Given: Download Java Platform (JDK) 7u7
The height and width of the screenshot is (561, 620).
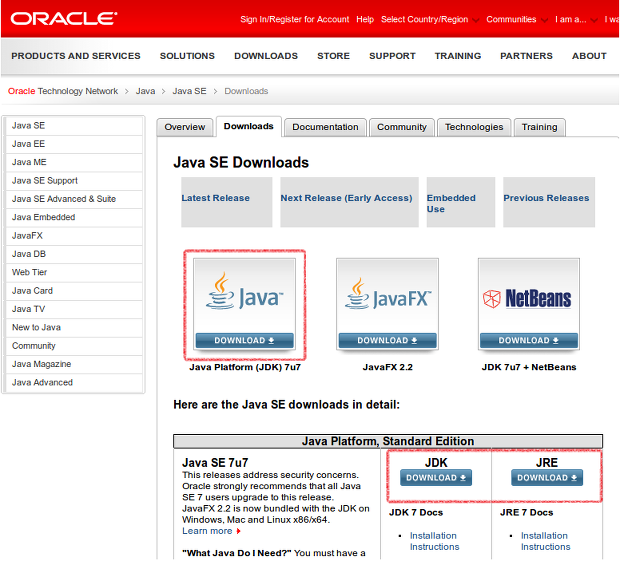Looking at the screenshot, I should click(244, 340).
